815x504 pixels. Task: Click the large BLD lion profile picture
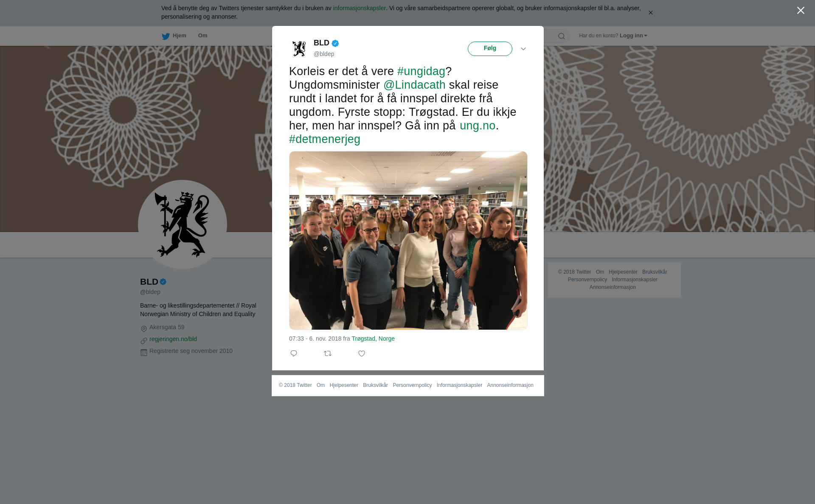coord(183,224)
